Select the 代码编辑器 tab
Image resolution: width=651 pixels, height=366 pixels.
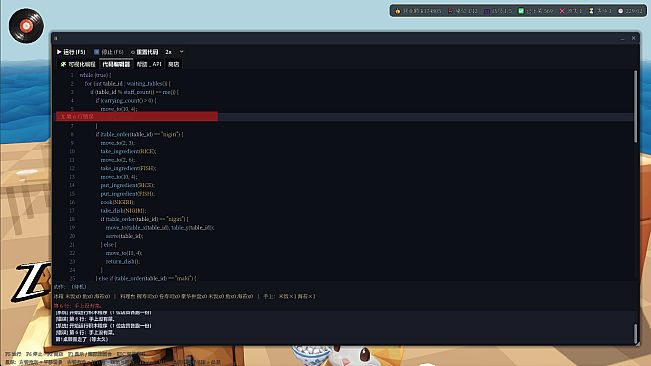click(116, 64)
